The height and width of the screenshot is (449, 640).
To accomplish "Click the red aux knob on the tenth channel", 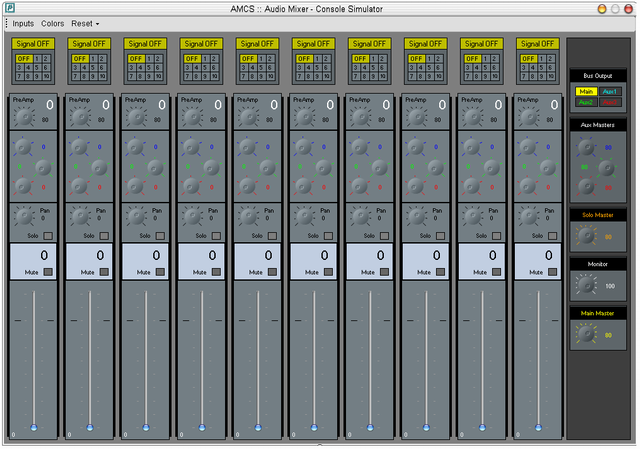I will 528,187.
